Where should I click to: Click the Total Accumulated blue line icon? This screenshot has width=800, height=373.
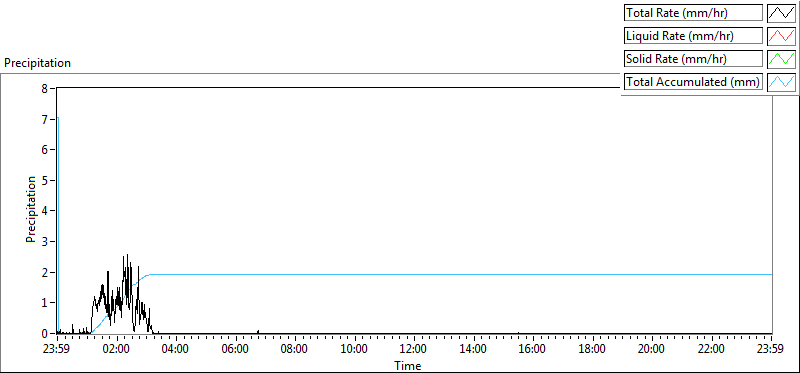coord(781,82)
